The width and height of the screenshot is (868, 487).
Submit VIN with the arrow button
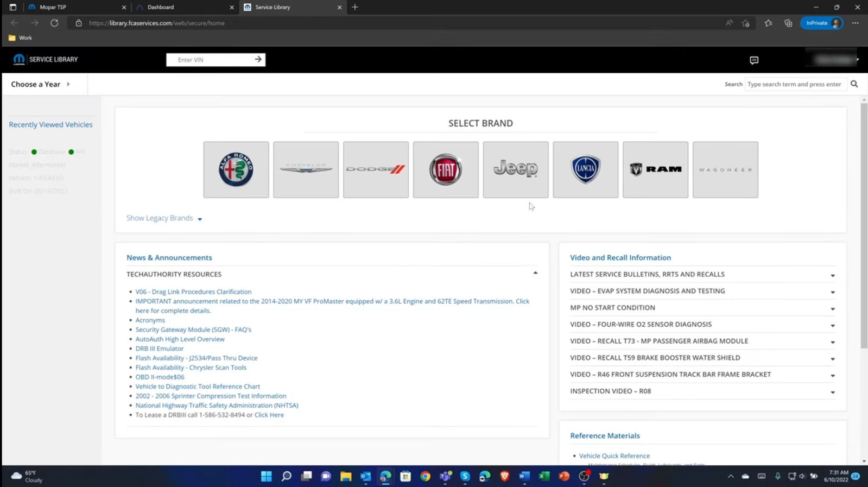tap(258, 59)
